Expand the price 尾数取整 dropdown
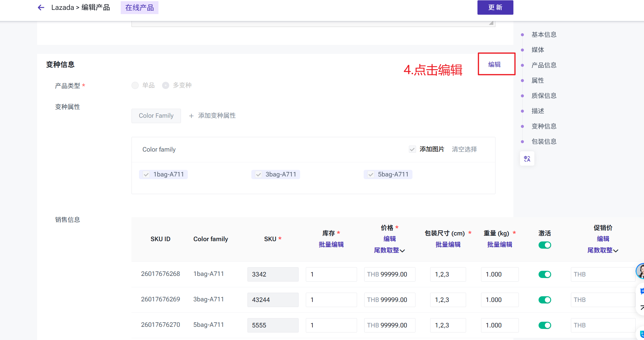The height and width of the screenshot is (340, 644). tap(389, 250)
